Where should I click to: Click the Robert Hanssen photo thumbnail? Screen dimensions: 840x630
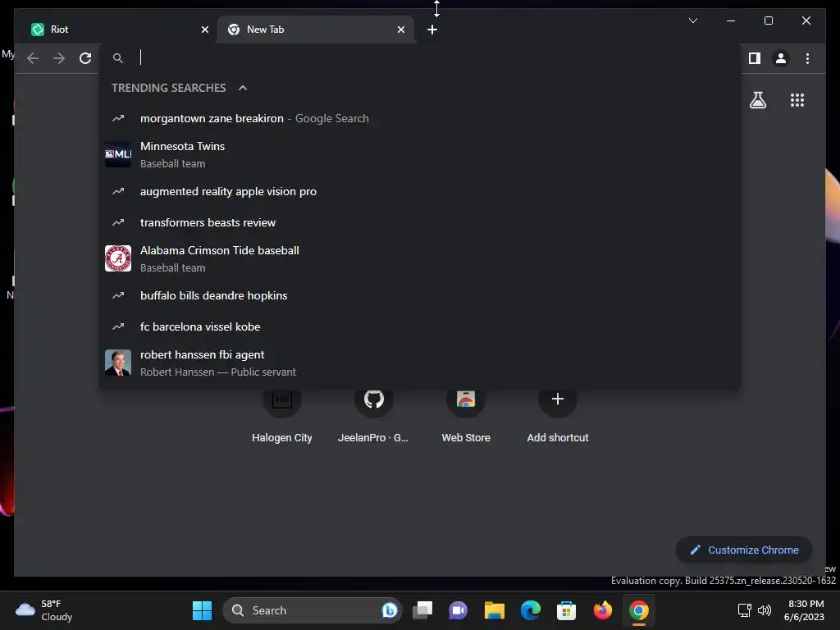coord(118,363)
